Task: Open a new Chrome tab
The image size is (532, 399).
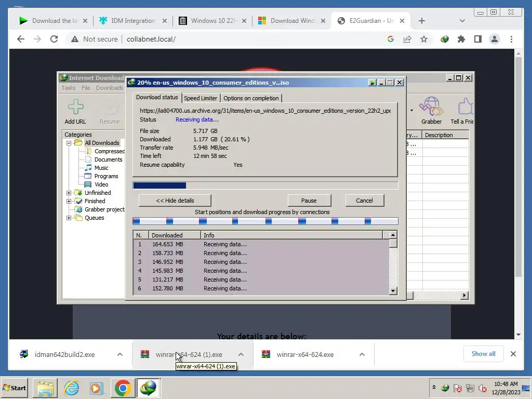Action: click(422, 21)
